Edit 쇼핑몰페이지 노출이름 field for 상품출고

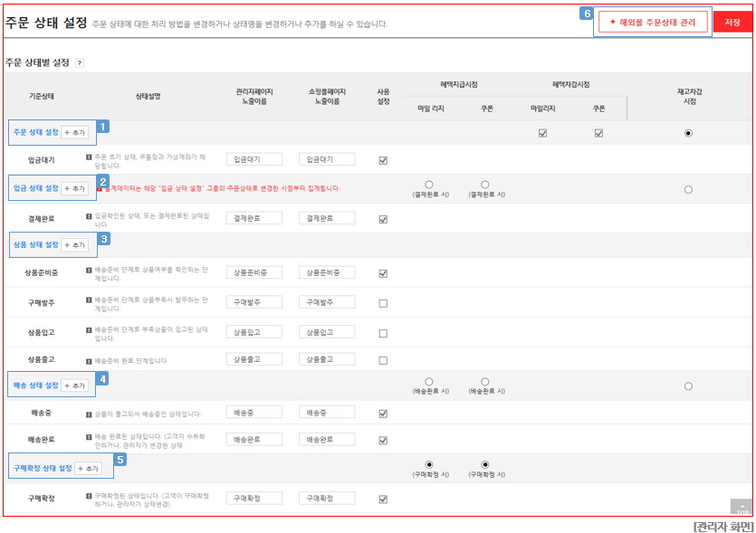[327, 359]
